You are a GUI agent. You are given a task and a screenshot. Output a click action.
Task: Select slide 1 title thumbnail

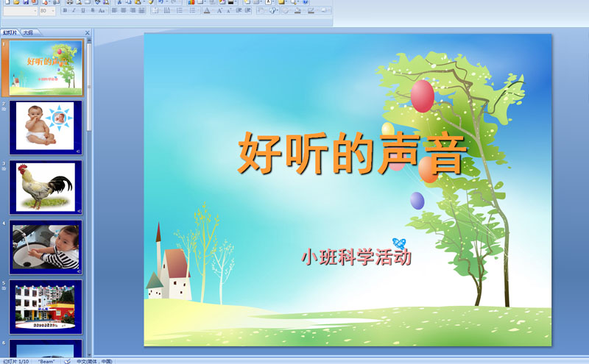point(46,68)
